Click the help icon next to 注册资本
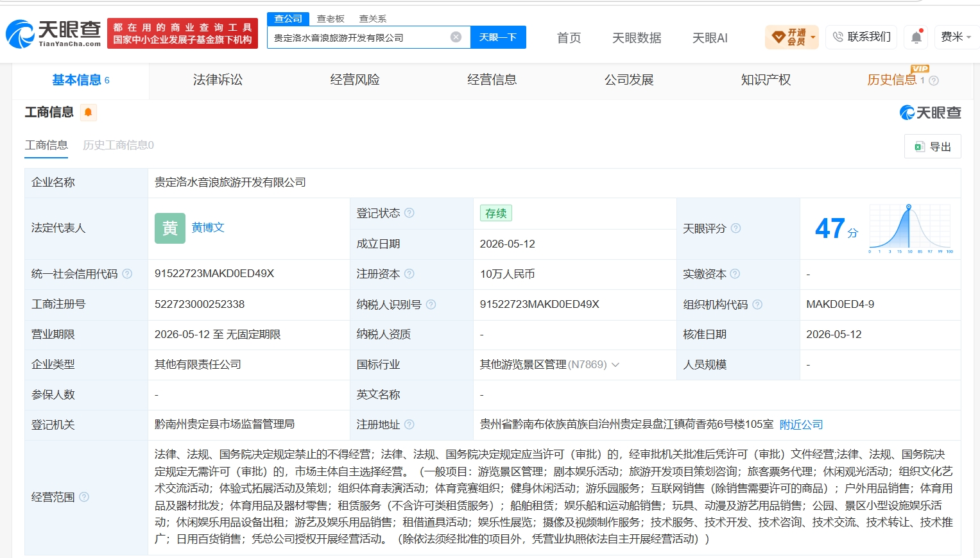Viewport: 980px width, 558px height. (x=409, y=274)
